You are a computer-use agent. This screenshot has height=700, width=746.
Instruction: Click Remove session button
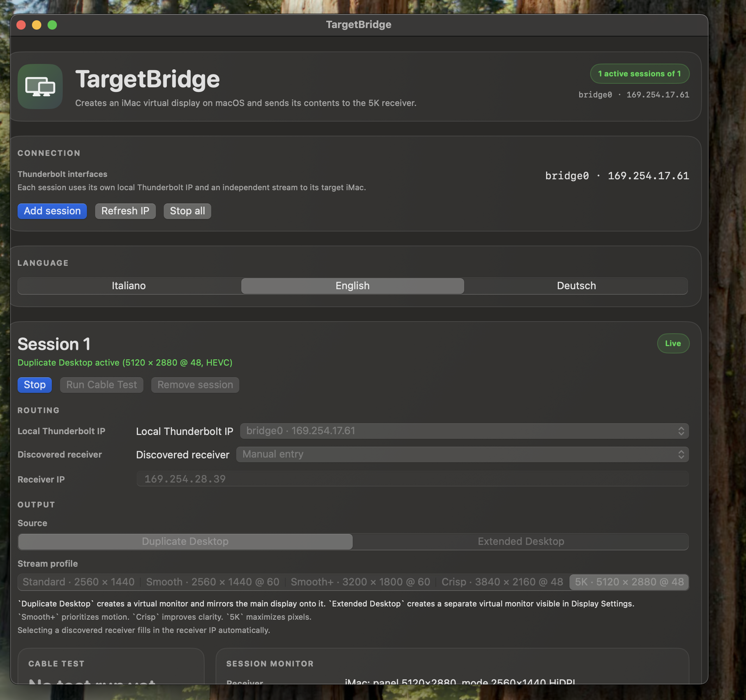point(195,385)
